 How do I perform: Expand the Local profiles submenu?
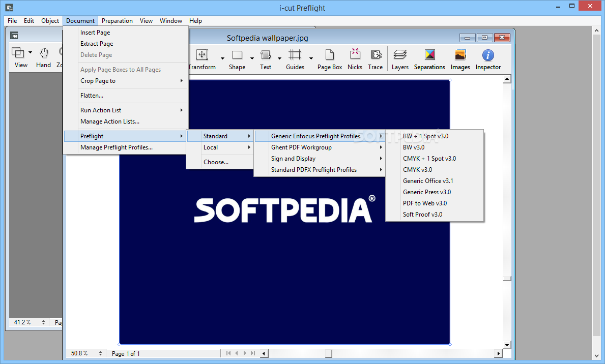click(220, 147)
